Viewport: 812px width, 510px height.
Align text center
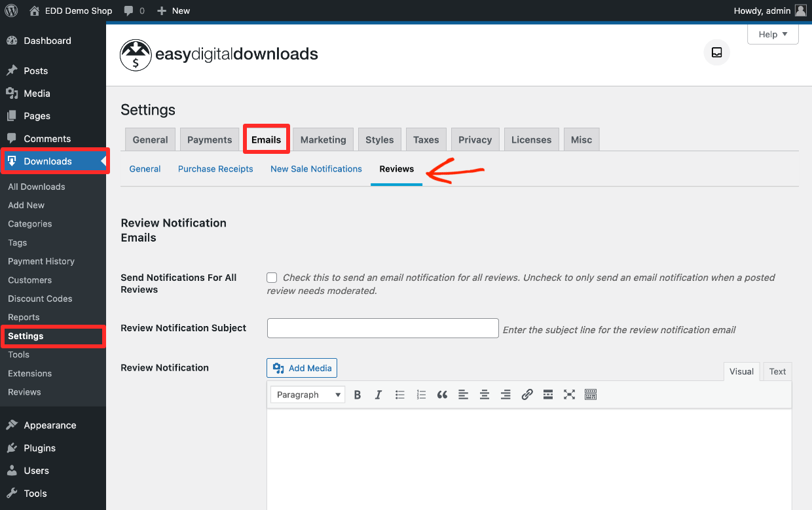(485, 395)
